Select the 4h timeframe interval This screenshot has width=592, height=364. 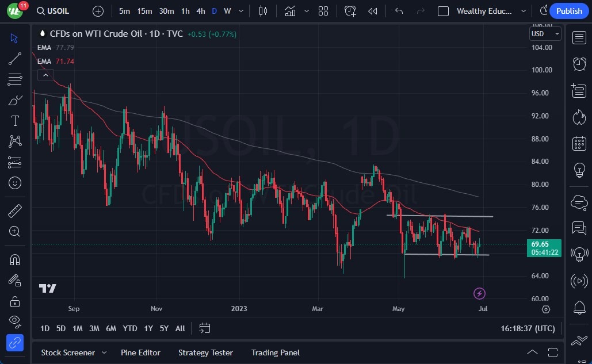click(x=200, y=11)
